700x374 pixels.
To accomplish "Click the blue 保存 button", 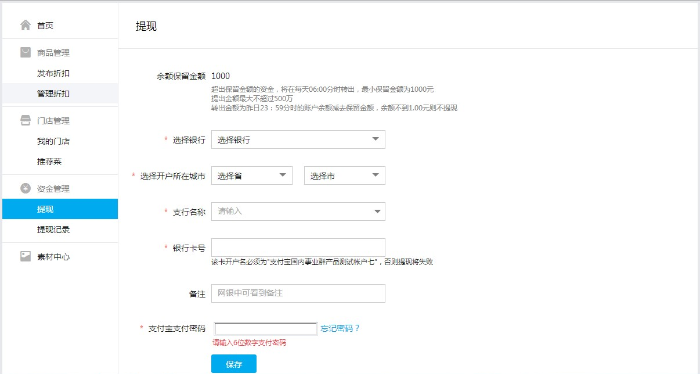I will pos(233,364).
